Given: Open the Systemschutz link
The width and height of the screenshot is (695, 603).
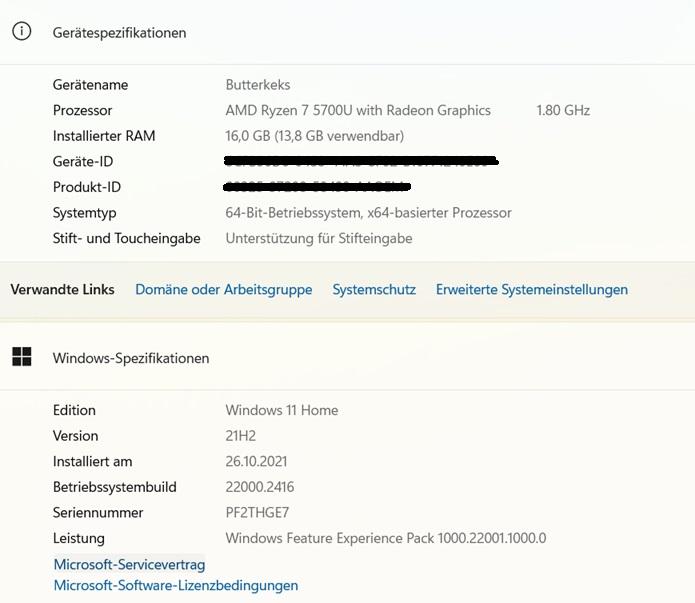Looking at the screenshot, I should pyautogui.click(x=374, y=290).
